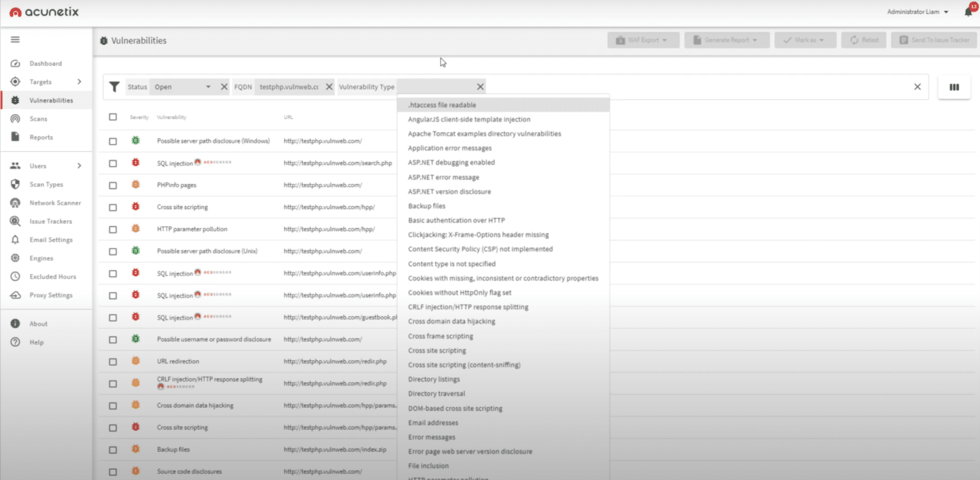The image size is (980, 480).
Task: Check the PHPInfo pages vulnerability row
Action: 113,185
